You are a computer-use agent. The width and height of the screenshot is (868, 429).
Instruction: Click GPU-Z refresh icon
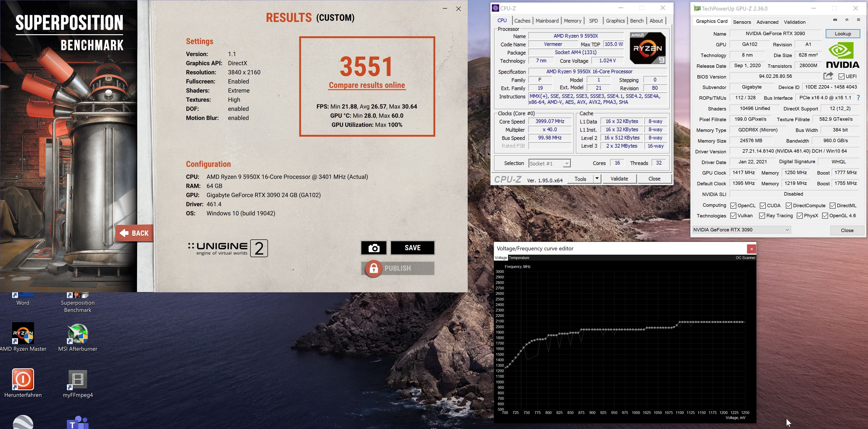click(847, 20)
